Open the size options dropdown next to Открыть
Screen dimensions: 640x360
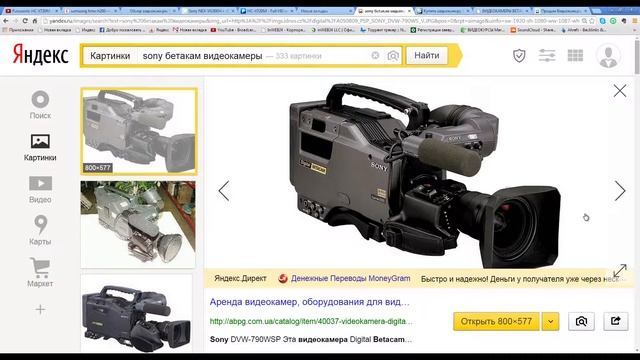pos(550,321)
